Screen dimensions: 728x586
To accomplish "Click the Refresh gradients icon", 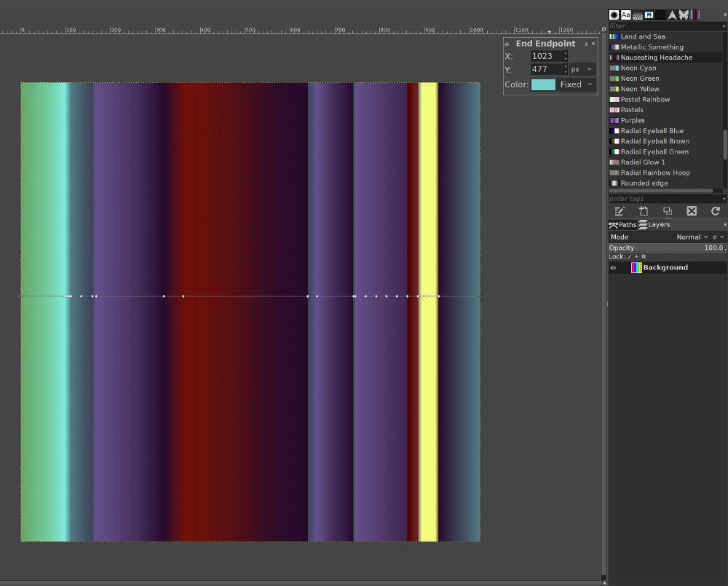I will point(716,211).
